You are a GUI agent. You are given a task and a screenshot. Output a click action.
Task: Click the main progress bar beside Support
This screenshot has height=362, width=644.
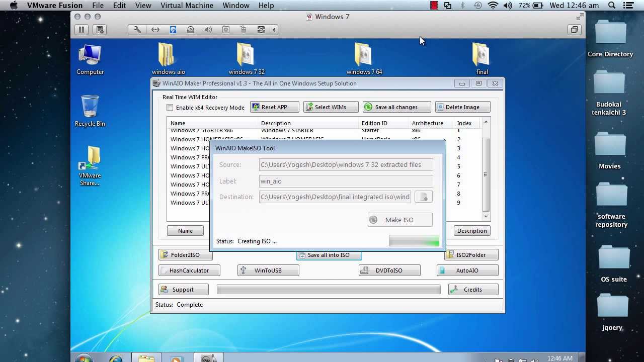[329, 290]
